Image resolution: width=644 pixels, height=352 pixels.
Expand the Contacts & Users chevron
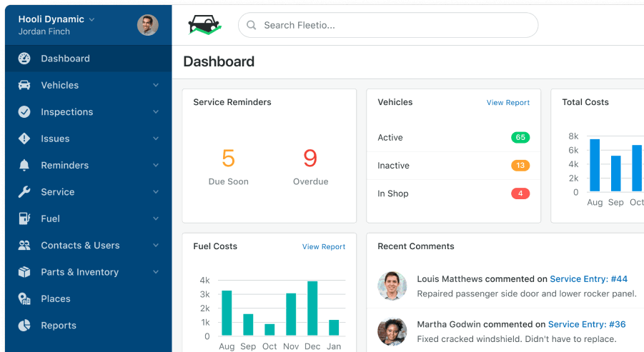coord(156,245)
